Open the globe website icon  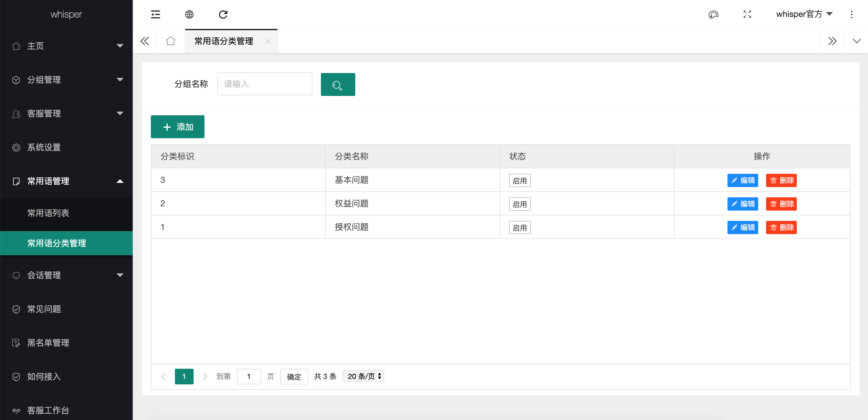click(x=189, y=14)
